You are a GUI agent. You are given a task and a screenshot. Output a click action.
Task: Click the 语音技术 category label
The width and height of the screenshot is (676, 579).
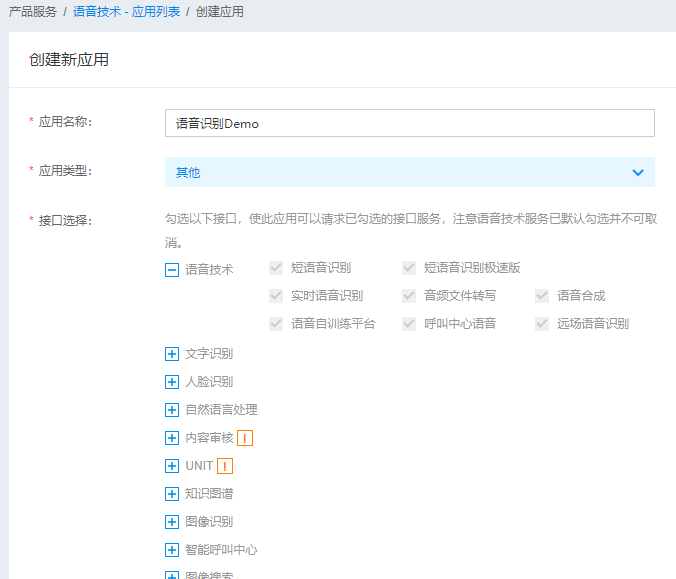coord(209,270)
